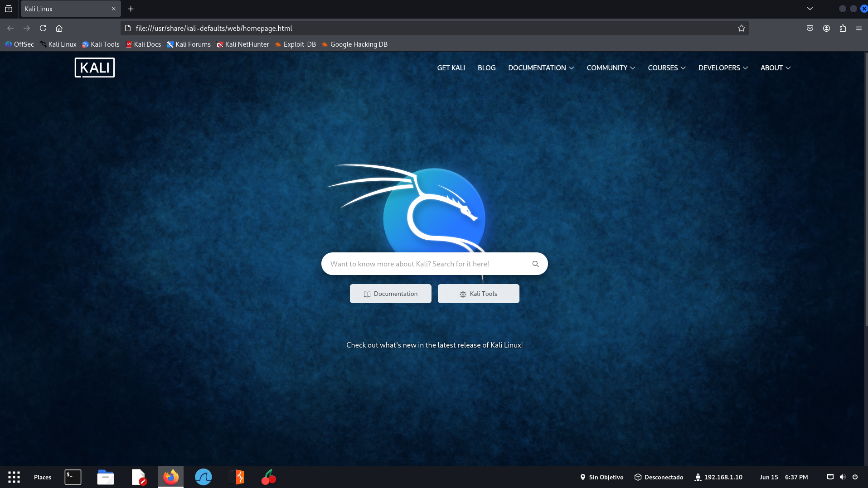Click the display icon in system tray

click(x=830, y=477)
